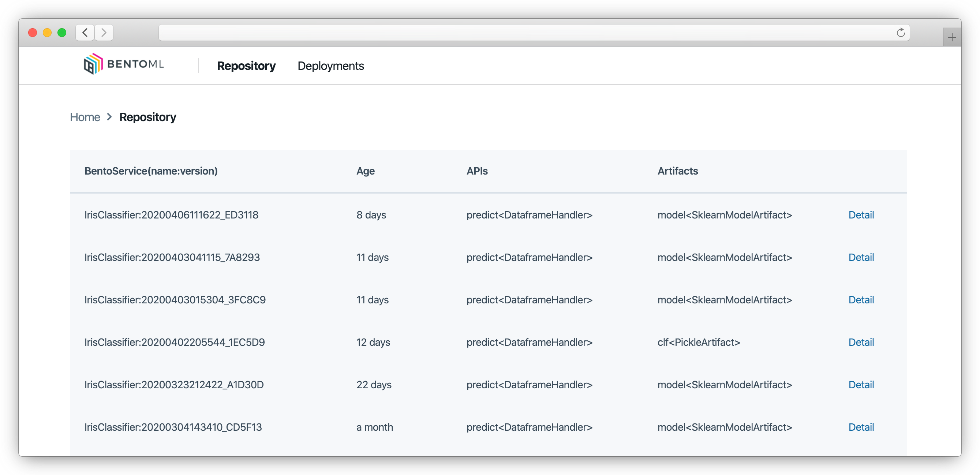View Detail of IrisClassifier 20200403015304_3FC8C9
Viewport: 980px width, 475px height.
pyautogui.click(x=861, y=300)
